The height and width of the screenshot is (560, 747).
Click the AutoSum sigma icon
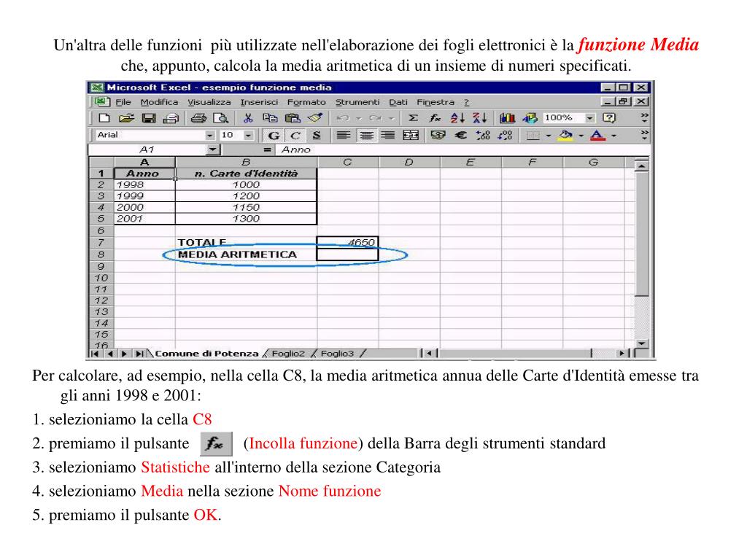(413, 118)
